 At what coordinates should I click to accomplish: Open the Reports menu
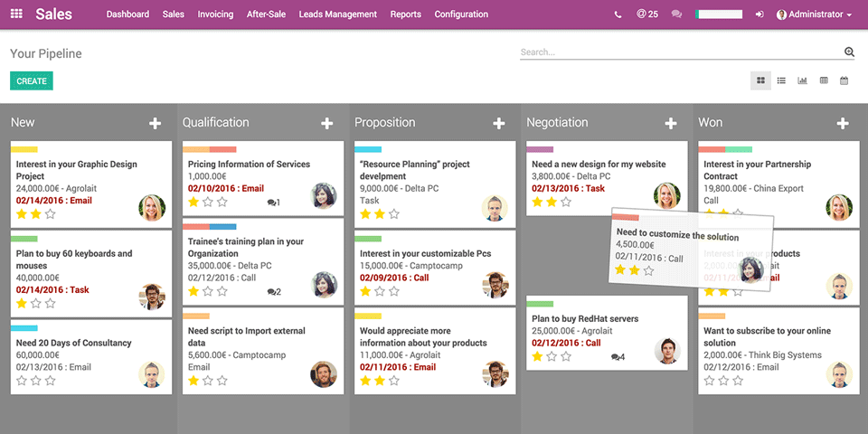405,14
